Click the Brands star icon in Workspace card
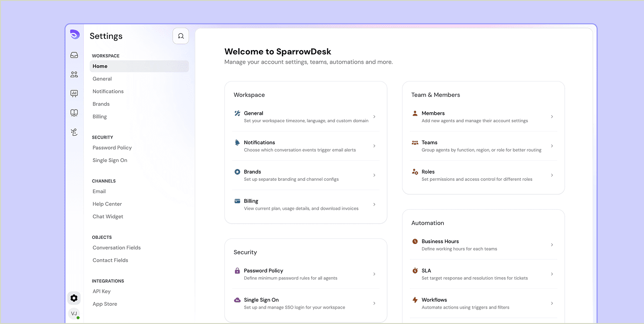The height and width of the screenshot is (324, 644). (237, 172)
